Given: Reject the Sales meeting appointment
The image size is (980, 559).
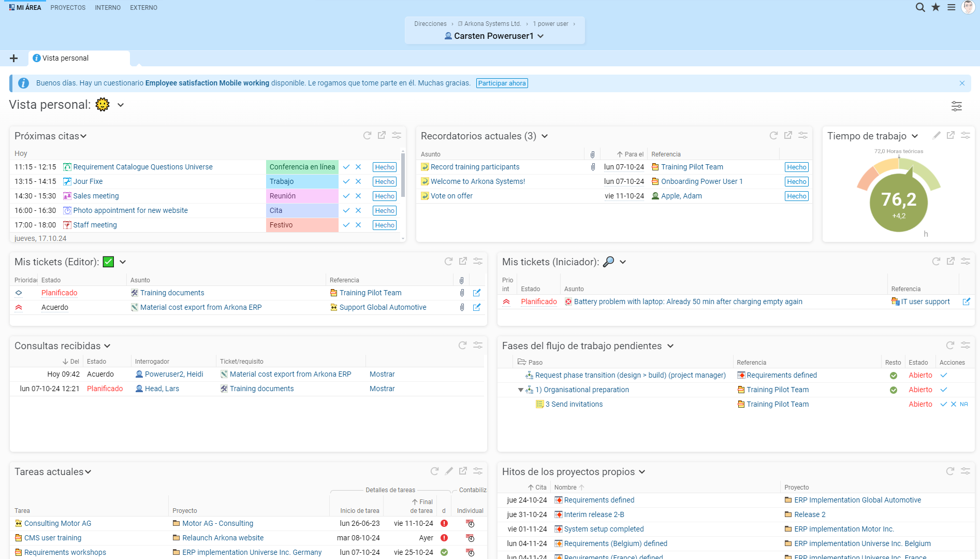Looking at the screenshot, I should click(358, 196).
